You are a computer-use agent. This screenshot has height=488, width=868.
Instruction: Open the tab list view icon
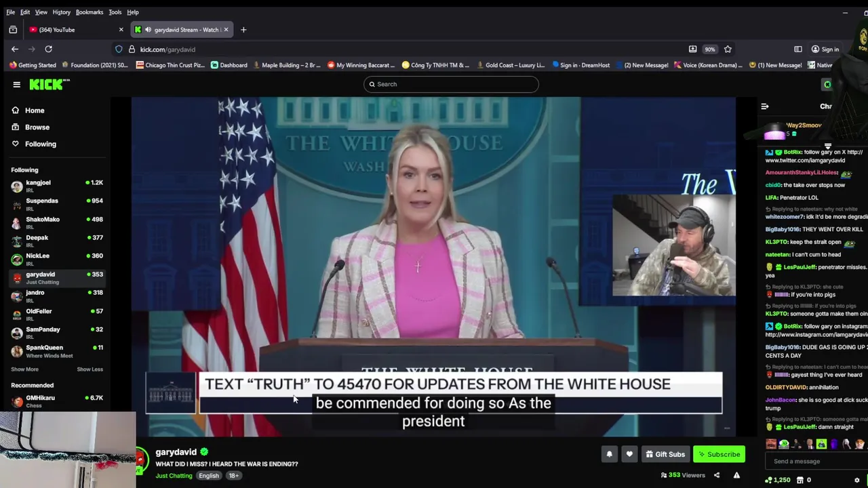coord(13,30)
